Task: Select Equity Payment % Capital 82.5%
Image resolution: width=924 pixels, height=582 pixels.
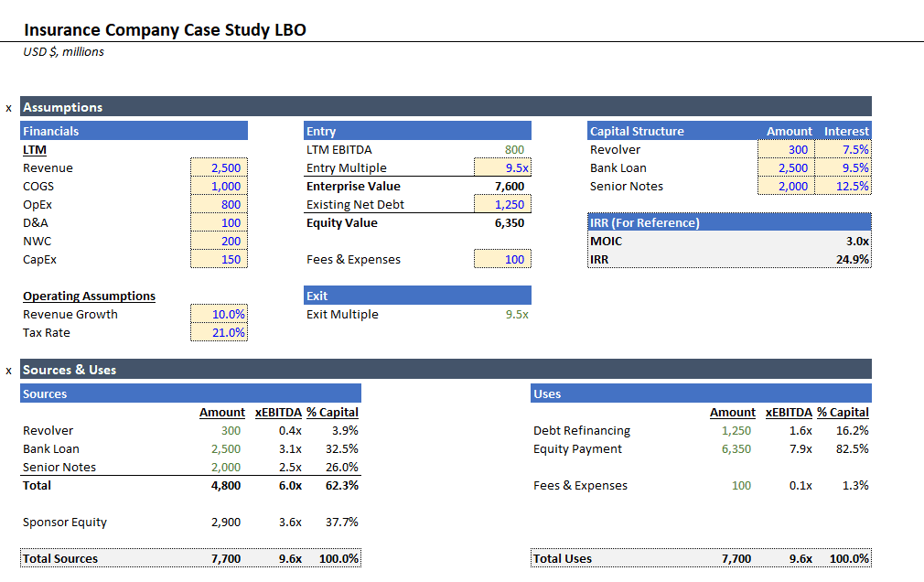Action: tap(852, 448)
